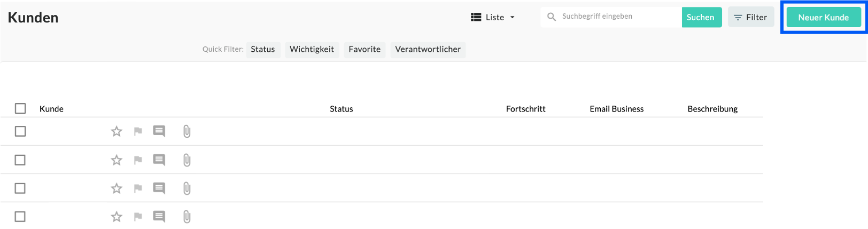The width and height of the screenshot is (868, 229).
Task: Click the paperclip icon in the second row
Action: point(187,160)
